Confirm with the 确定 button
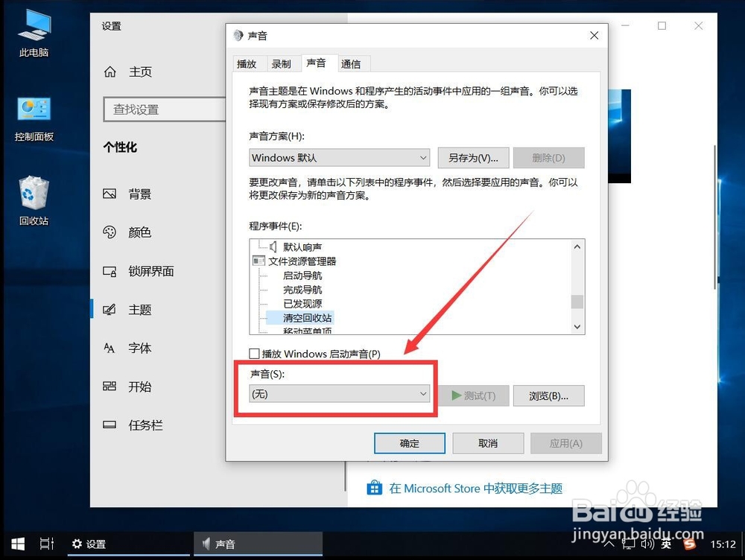The height and width of the screenshot is (560, 745). [410, 443]
